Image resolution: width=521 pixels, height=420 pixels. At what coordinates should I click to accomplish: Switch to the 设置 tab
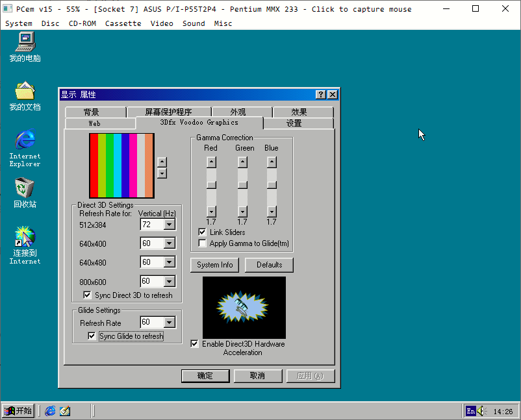click(299, 123)
